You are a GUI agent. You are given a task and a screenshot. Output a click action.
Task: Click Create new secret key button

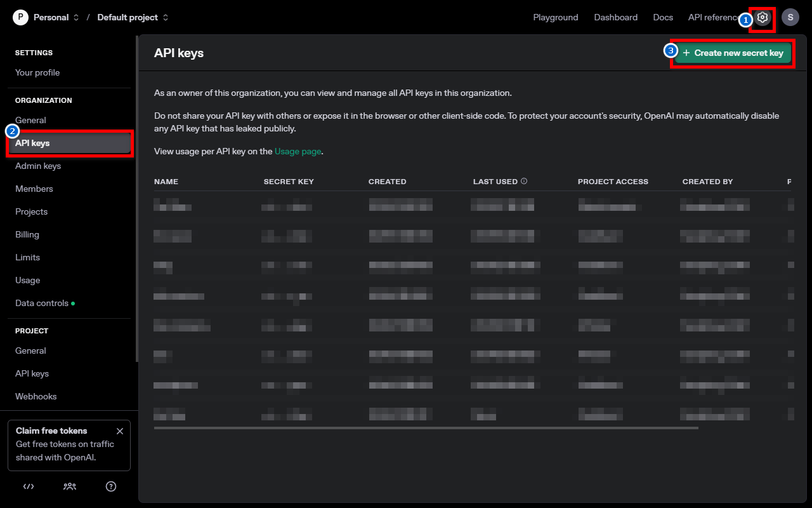click(733, 53)
